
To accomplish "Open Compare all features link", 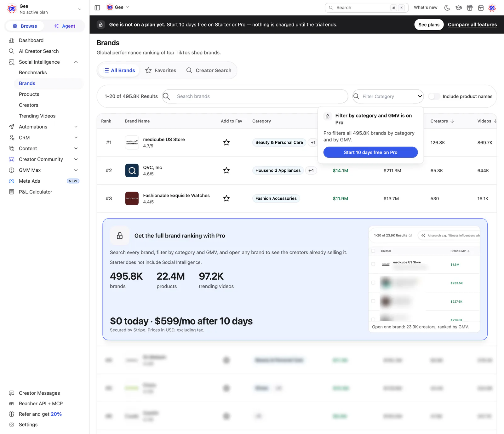I will pos(472,25).
